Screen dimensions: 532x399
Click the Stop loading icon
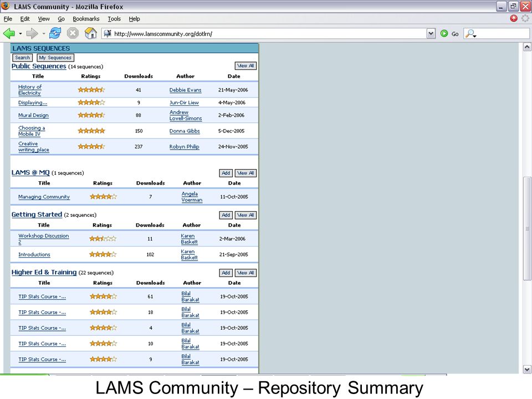73,33
